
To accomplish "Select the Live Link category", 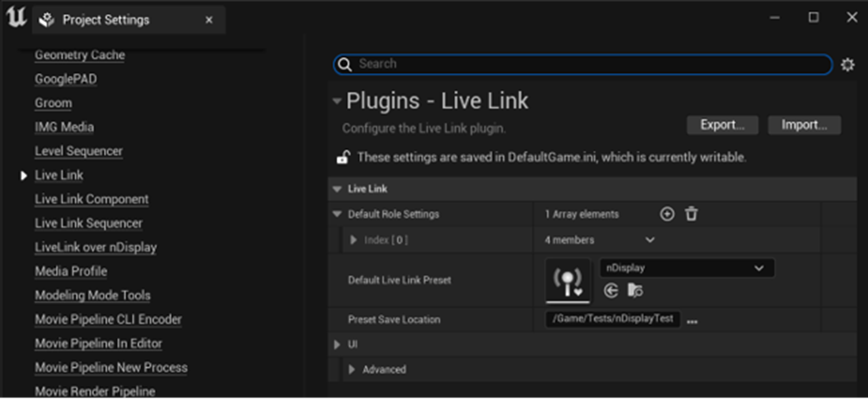I will coord(59,175).
